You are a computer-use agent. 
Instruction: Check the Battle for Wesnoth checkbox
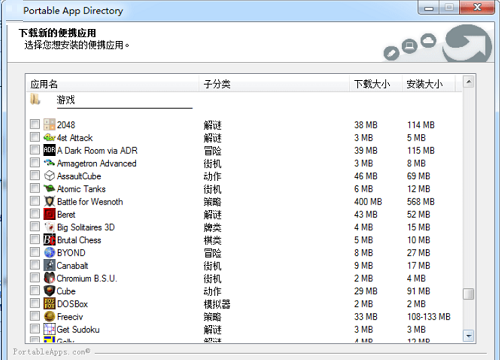click(x=35, y=201)
